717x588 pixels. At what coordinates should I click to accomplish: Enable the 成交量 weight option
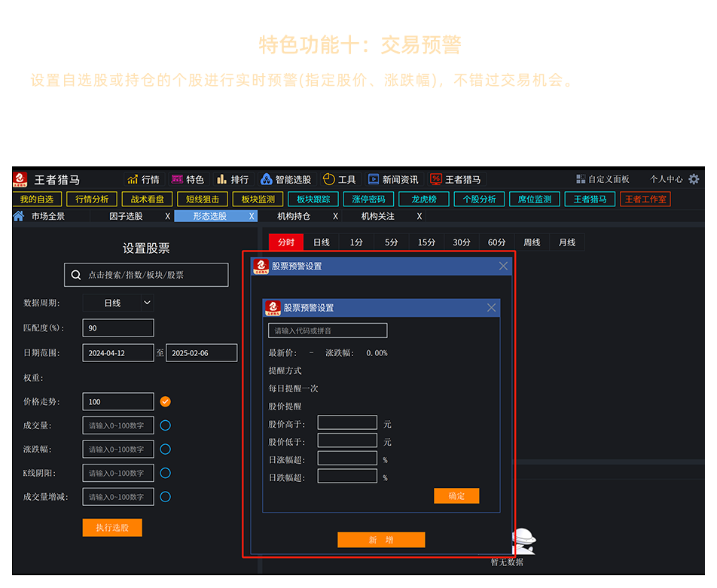pos(166,425)
